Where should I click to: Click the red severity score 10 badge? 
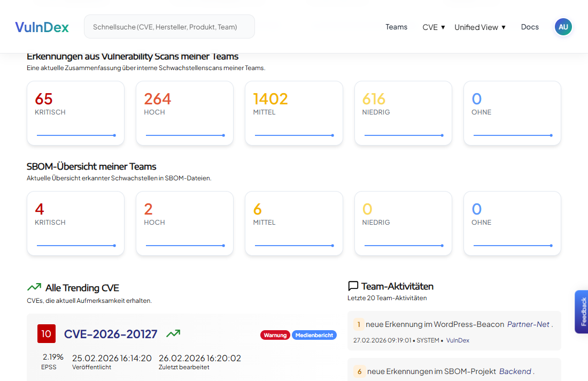(47, 334)
